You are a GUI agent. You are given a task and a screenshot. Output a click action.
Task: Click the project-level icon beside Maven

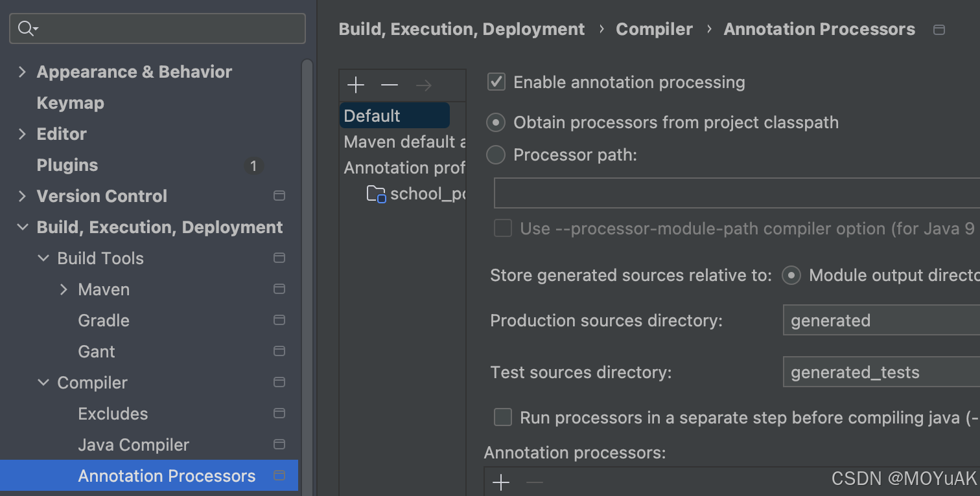[279, 289]
